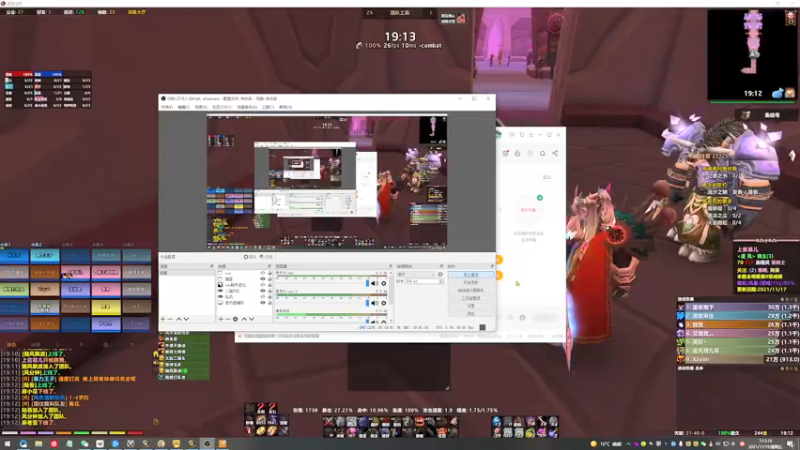The width and height of the screenshot is (800, 450).
Task: Toggle the lock on the first source
Action: (x=269, y=273)
